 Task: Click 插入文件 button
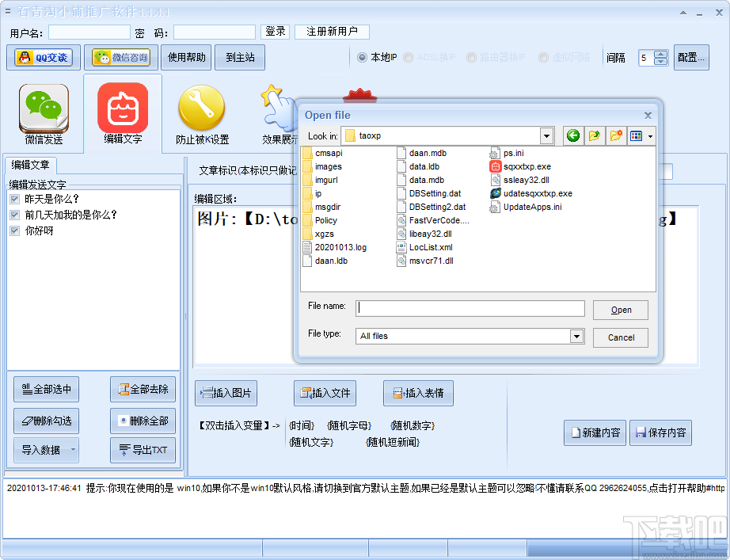[x=325, y=393]
